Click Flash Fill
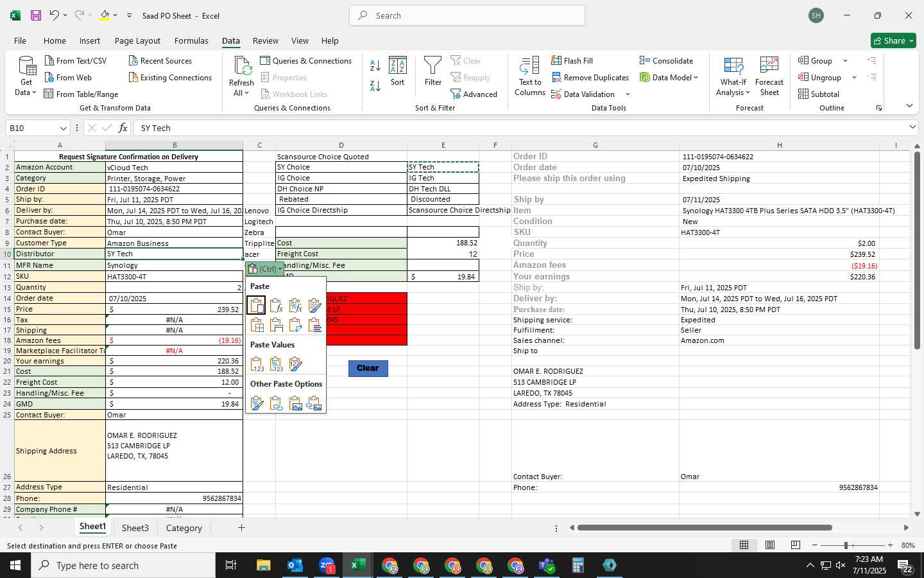Screen dimensions: 924x578 572,61
